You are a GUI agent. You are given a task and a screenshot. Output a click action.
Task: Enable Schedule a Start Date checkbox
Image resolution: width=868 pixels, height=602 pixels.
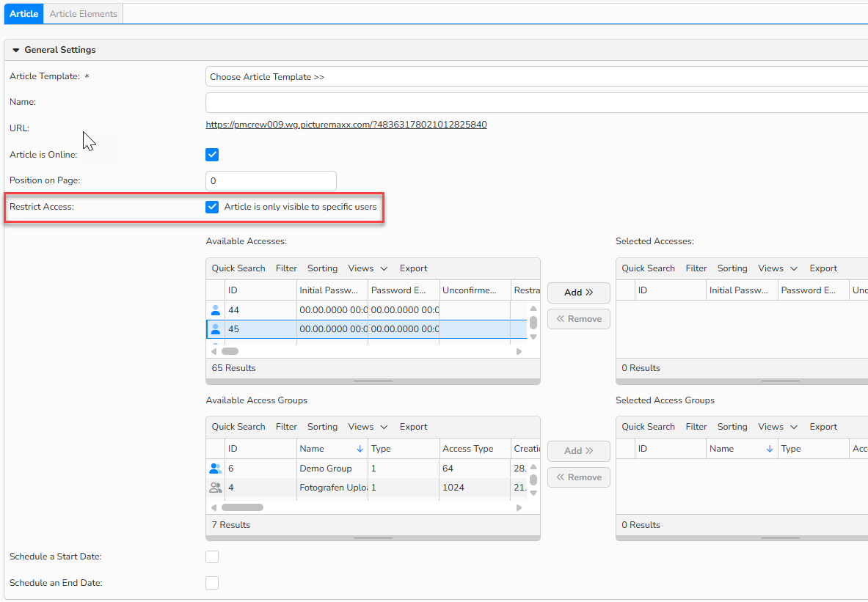212,557
